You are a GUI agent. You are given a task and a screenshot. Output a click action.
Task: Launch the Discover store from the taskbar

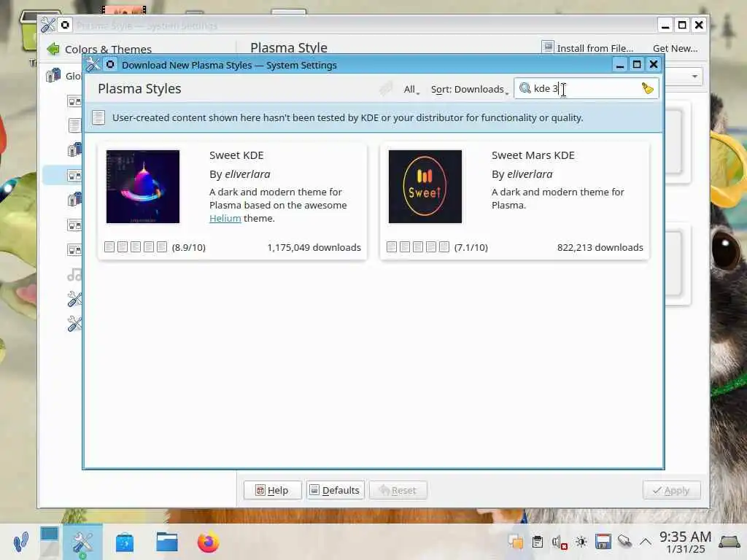124,542
